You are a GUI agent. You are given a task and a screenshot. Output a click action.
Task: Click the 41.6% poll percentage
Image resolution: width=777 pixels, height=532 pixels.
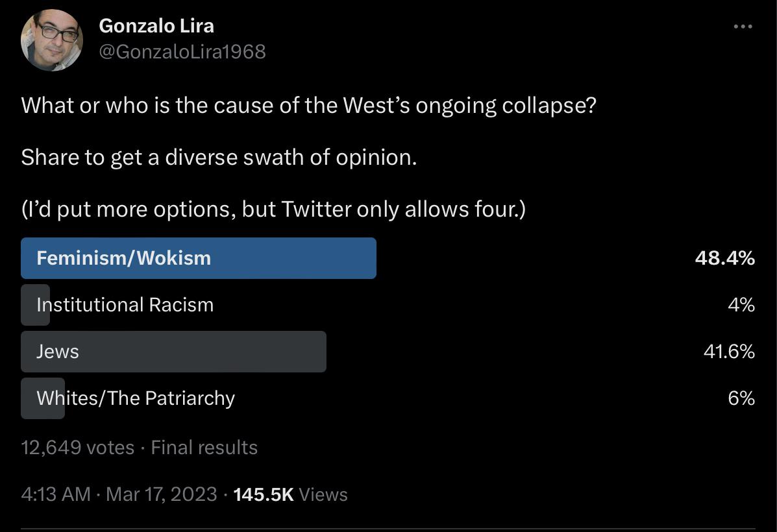point(729,352)
